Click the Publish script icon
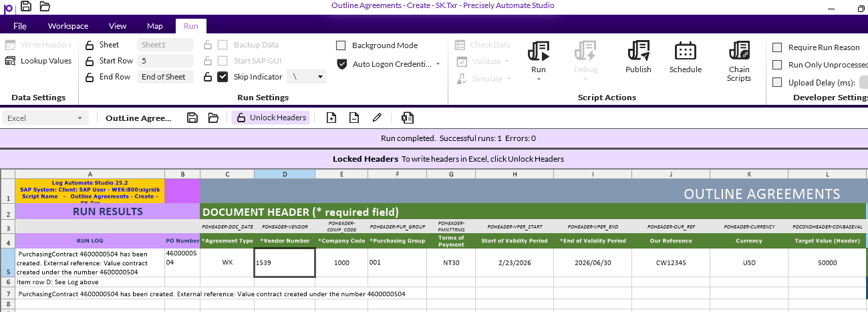 pyautogui.click(x=638, y=51)
